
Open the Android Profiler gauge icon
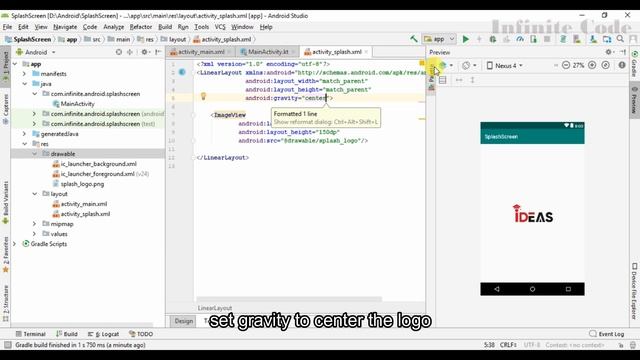(x=520, y=39)
